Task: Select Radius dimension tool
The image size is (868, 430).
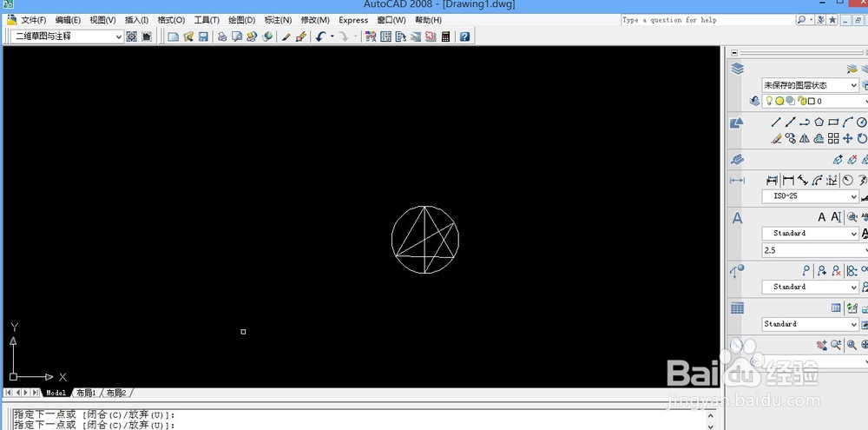Action: [848, 180]
